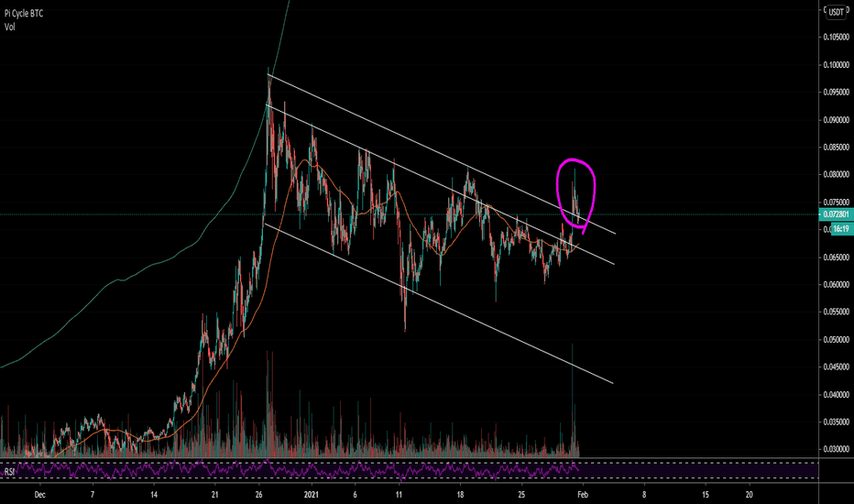Viewport: 854px width, 504px height.
Task: Click the Pi Cycle BTC indicator label
Action: [24, 14]
